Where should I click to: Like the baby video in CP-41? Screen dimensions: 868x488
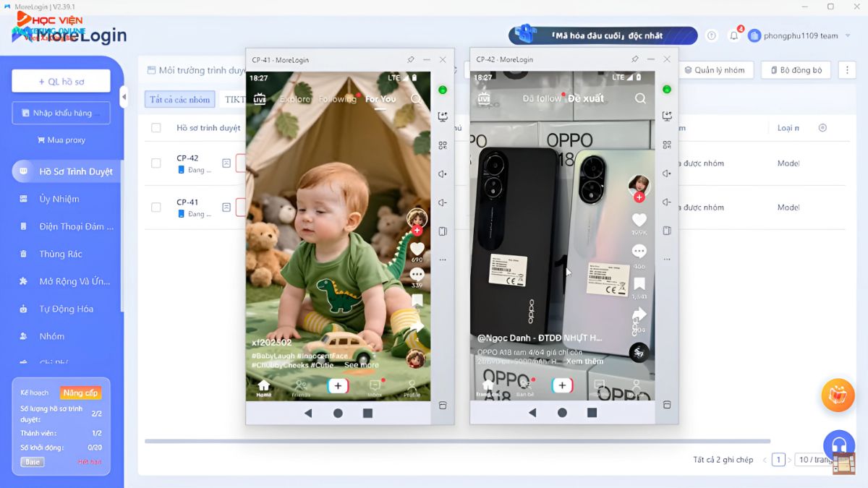[x=417, y=249]
